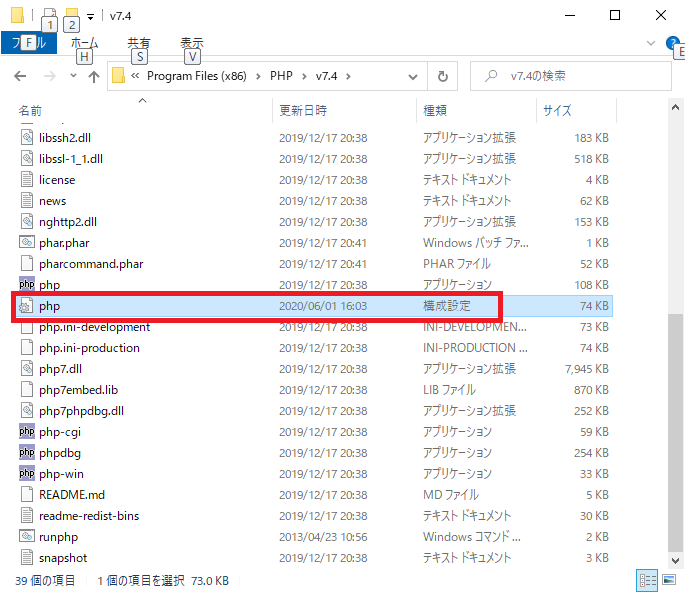Click the php7phpdbg.dll file icon
The image size is (685, 593).
pos(27,410)
